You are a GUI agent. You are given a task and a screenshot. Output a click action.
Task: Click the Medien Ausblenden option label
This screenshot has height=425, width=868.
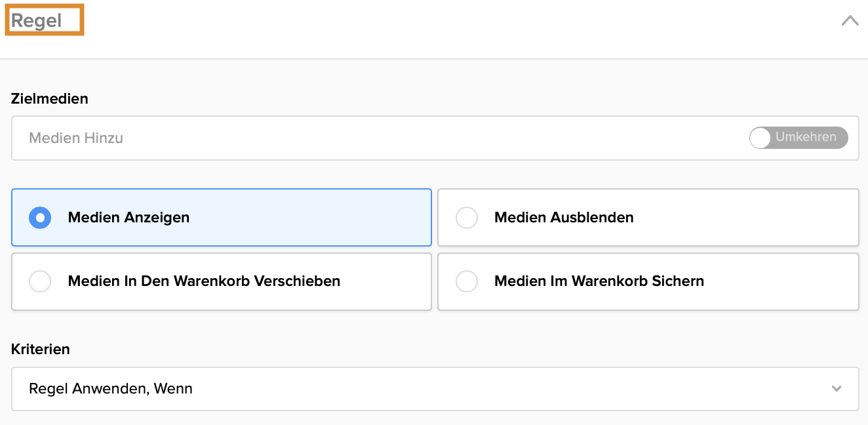click(564, 218)
